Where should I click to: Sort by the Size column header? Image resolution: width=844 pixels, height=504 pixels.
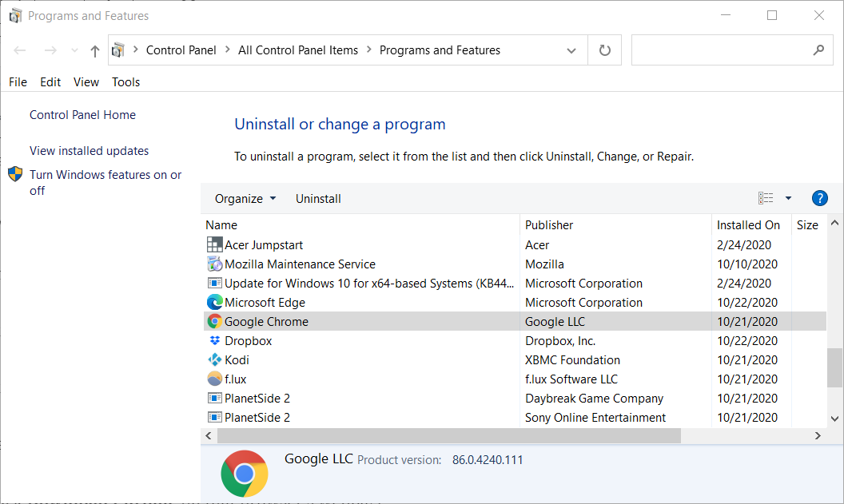click(x=809, y=224)
